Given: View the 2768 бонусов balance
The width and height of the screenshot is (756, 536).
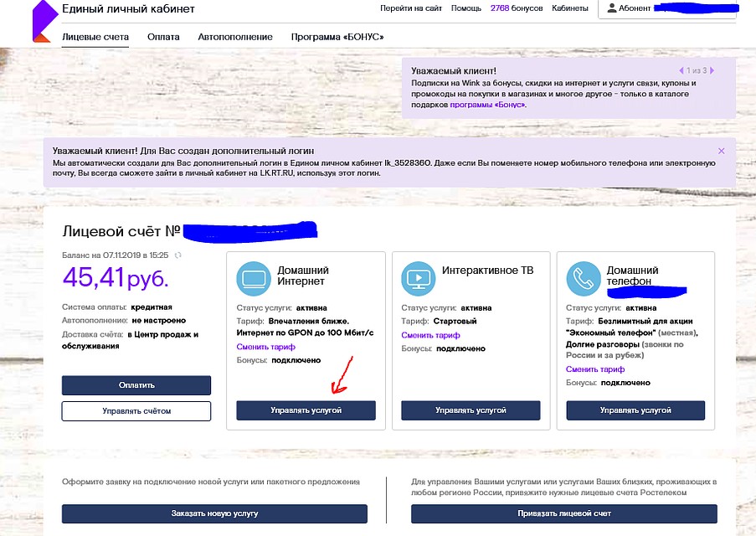Looking at the screenshot, I should 517,8.
